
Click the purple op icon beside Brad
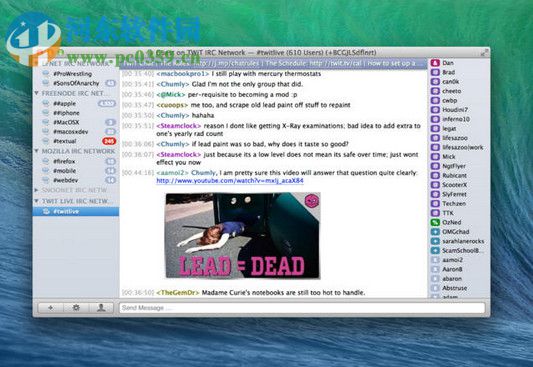[x=435, y=72]
